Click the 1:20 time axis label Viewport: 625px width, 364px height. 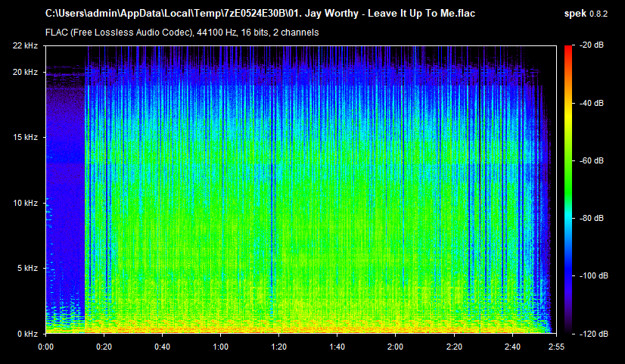(278, 347)
